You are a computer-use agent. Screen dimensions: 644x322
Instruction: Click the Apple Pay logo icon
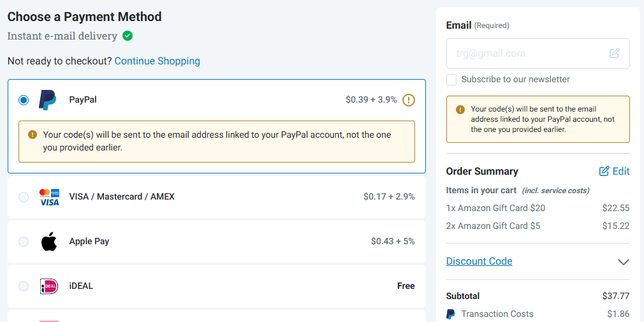pyautogui.click(x=49, y=241)
